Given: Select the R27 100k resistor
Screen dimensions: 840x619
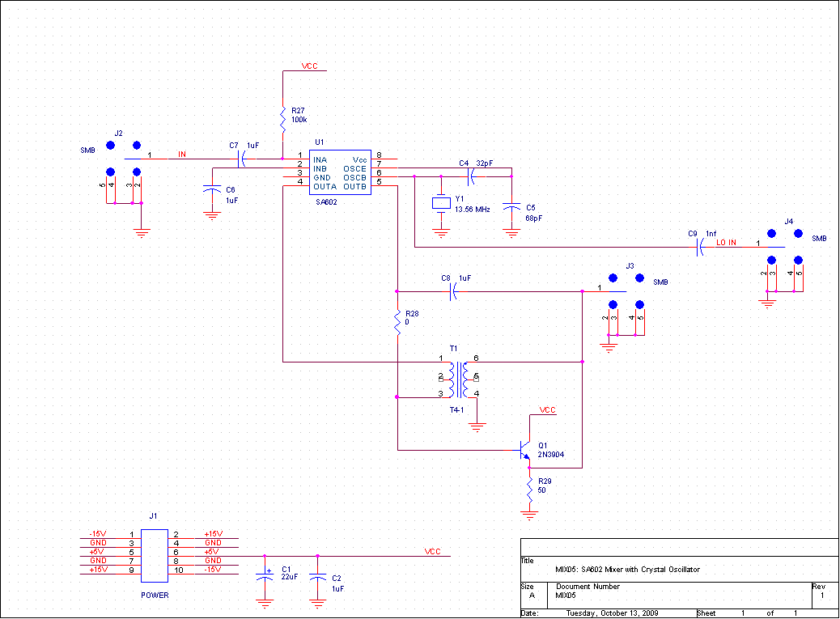Looking at the screenshot, I should click(282, 117).
